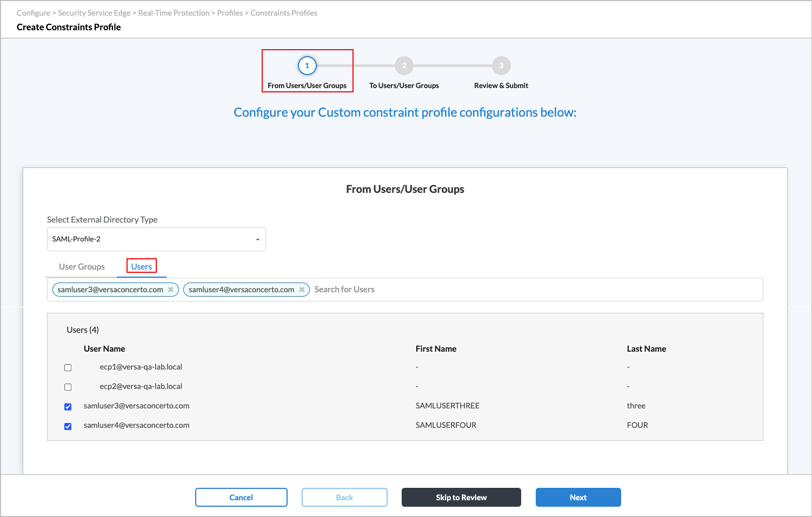Select step 1 From Users/User Groups circle

(307, 65)
